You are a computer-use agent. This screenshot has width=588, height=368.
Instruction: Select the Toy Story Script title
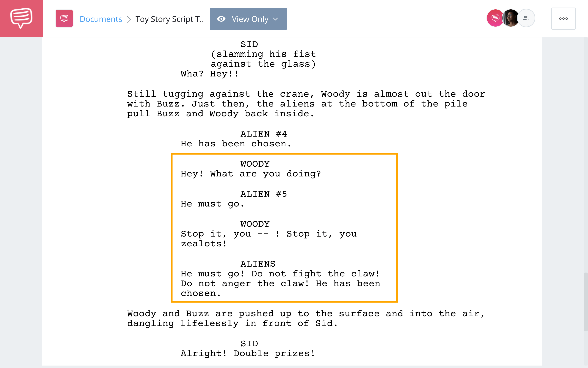click(170, 19)
